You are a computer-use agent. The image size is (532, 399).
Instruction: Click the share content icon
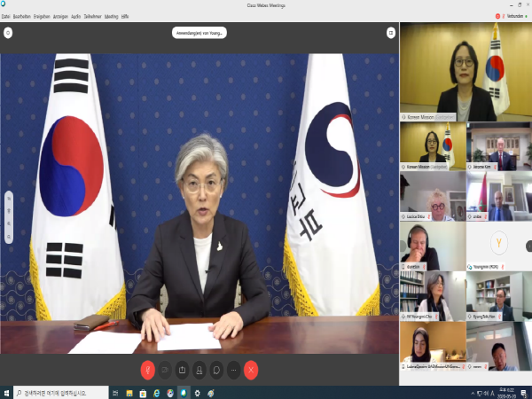(182, 369)
